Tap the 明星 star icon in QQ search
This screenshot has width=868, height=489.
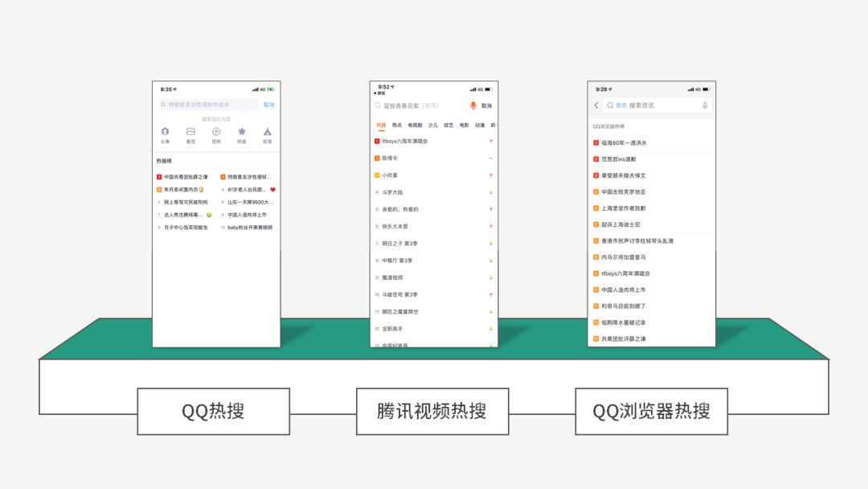point(242,132)
